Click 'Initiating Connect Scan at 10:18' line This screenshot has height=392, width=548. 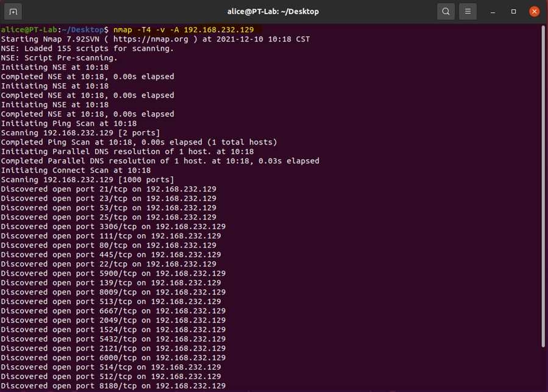pyautogui.click(x=76, y=170)
